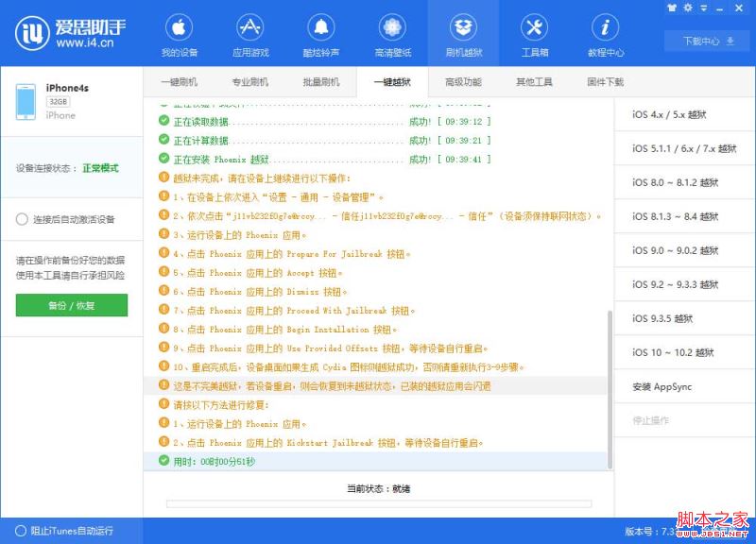Click warning icon beside Begin Installation step
Image resolution: width=756 pixels, height=544 pixels.
[163, 328]
